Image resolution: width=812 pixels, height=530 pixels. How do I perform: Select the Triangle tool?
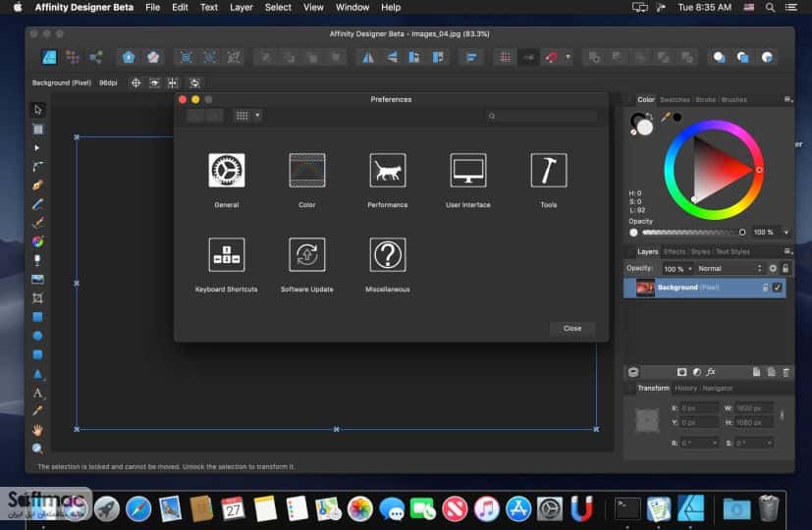click(x=38, y=373)
